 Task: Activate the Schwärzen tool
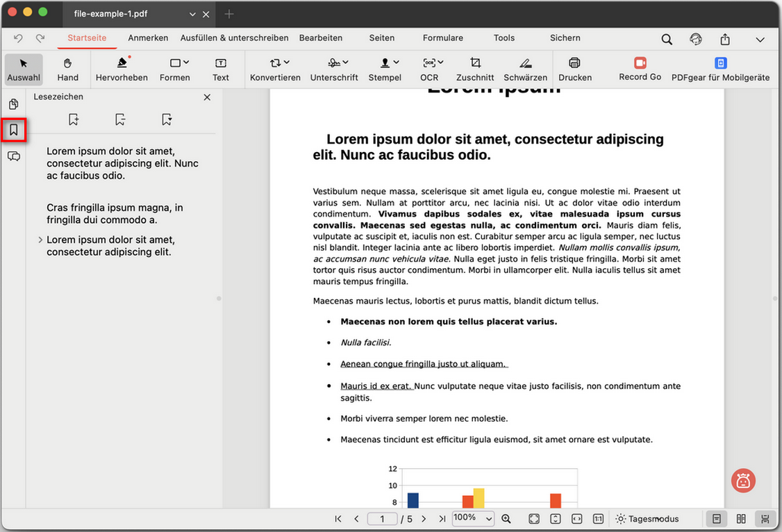tap(525, 69)
